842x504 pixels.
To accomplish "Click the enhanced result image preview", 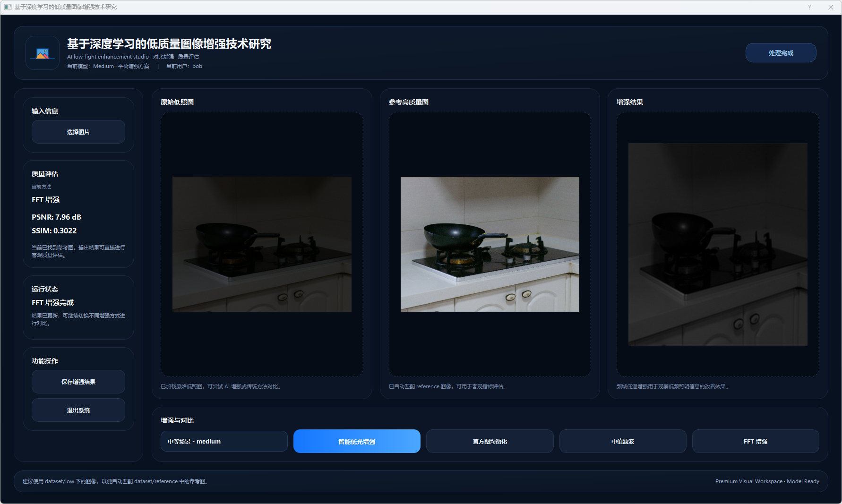I will [x=717, y=244].
